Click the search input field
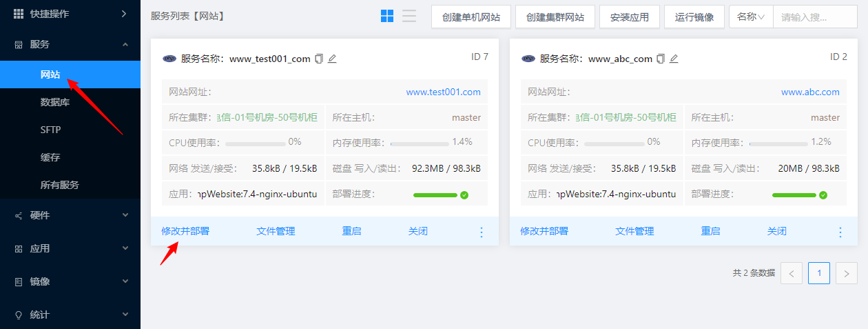868x329 pixels. click(x=814, y=17)
